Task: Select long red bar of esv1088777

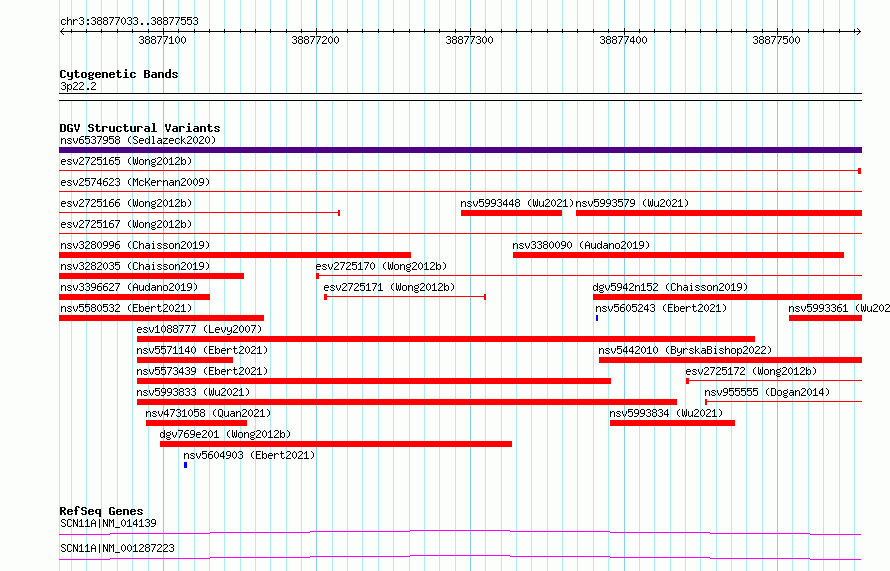Action: click(x=446, y=339)
